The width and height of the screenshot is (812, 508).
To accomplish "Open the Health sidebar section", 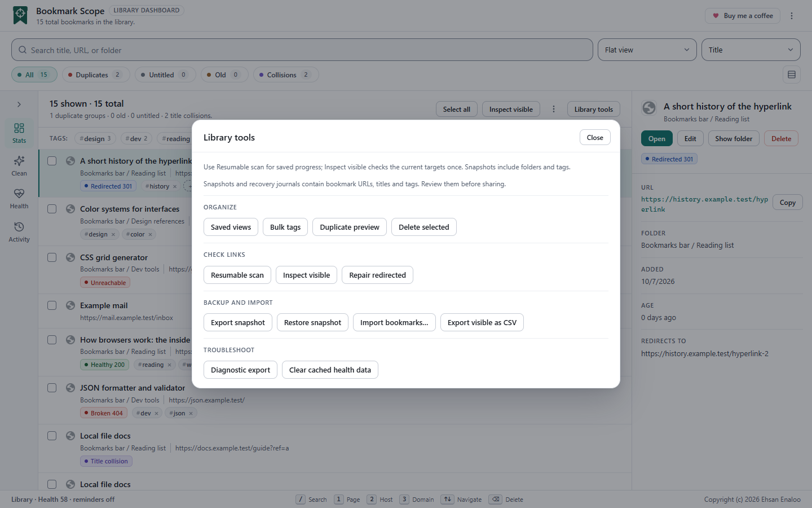I will [x=19, y=199].
